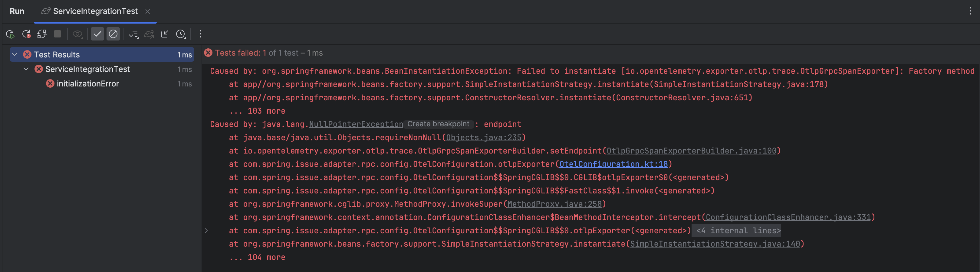Rerun the ServiceIntegrationTest run

[x=10, y=34]
